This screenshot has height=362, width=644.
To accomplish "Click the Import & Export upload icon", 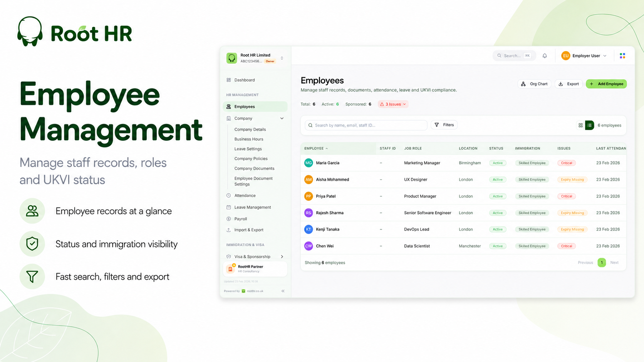I will [x=229, y=230].
